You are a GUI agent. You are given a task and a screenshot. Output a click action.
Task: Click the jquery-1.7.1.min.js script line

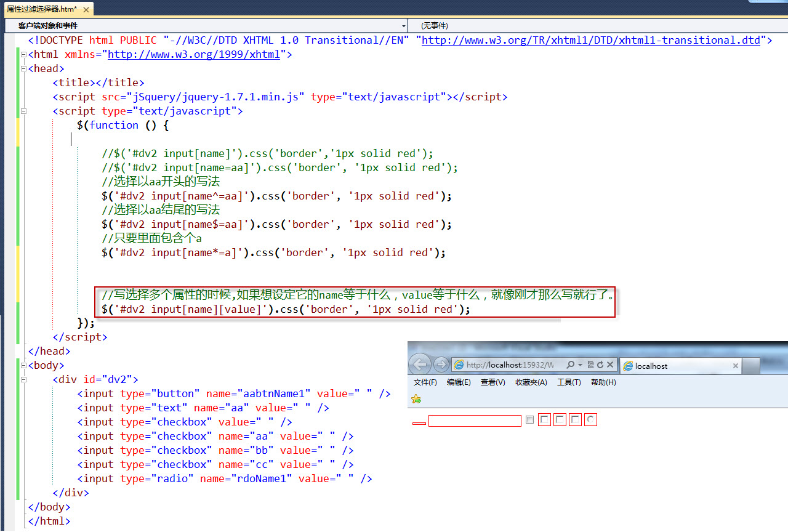[x=280, y=97]
